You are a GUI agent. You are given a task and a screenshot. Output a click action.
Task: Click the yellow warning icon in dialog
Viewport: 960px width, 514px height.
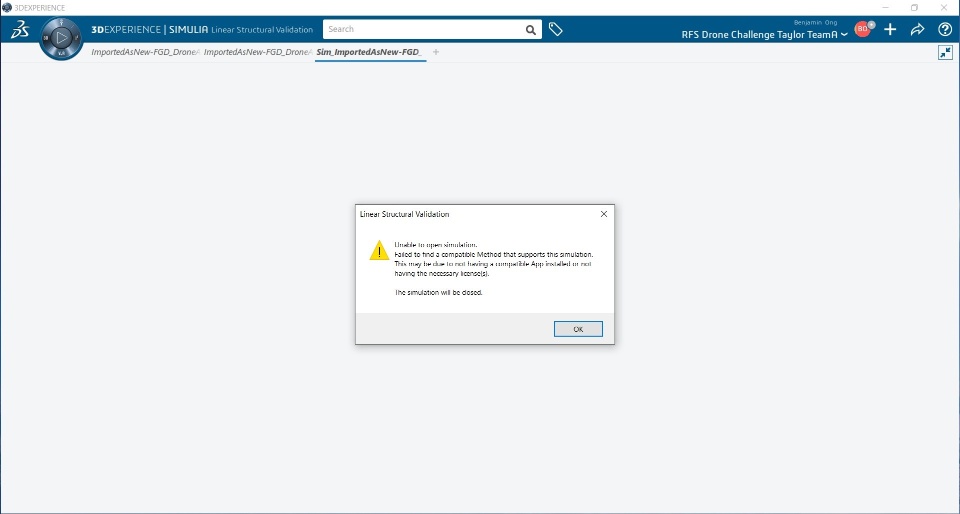379,250
